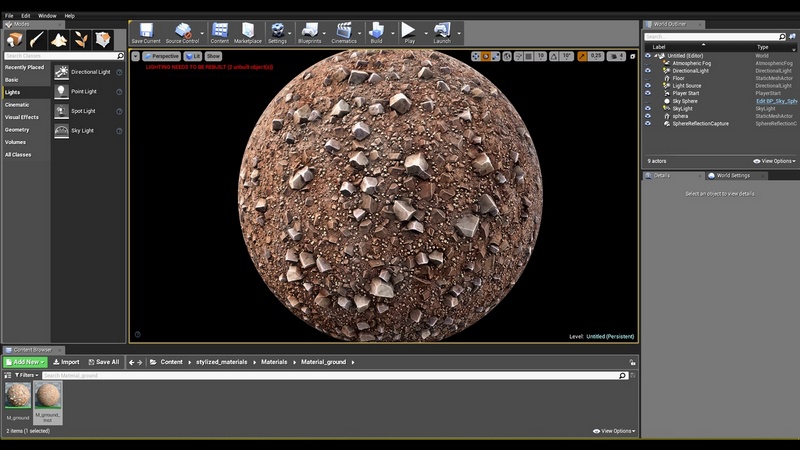Image resolution: width=800 pixels, height=450 pixels.
Task: Open the Add New dropdown in Content Browser
Action: [x=24, y=362]
